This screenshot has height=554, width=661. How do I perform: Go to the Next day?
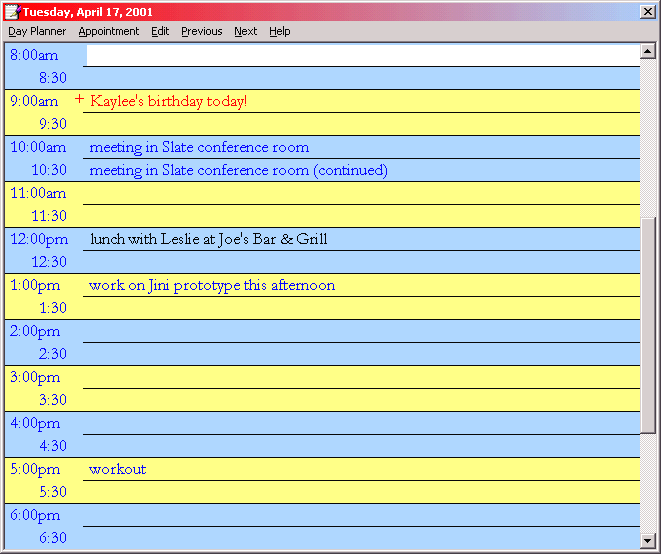point(245,31)
